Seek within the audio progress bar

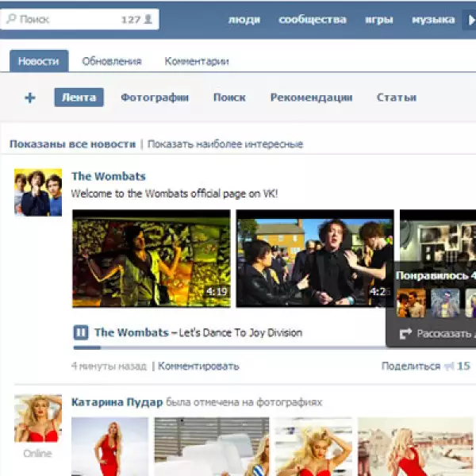[x=230, y=347]
